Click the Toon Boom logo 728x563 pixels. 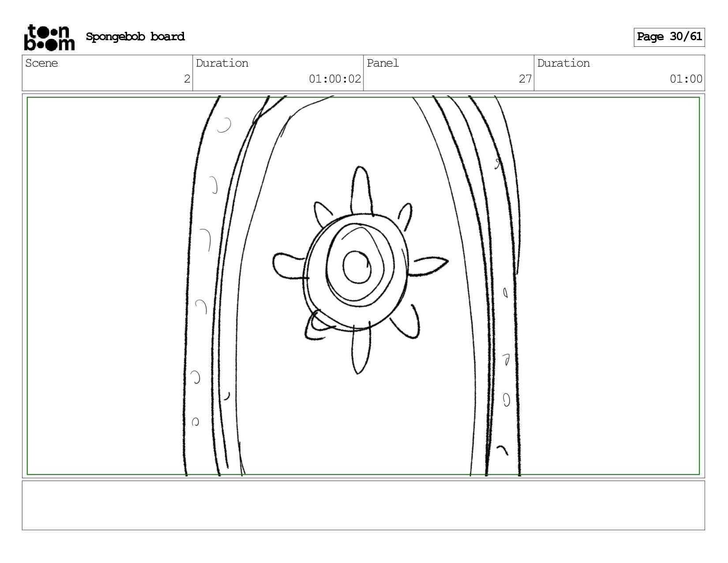[49, 38]
